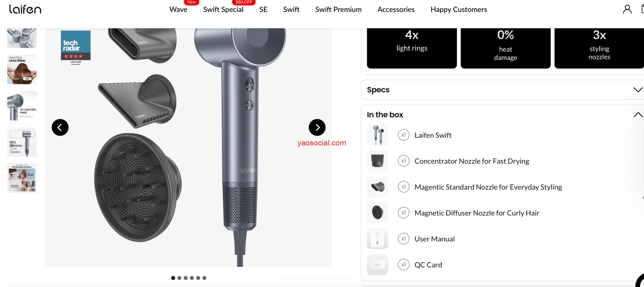Open the user account icon
This screenshot has height=287, width=644.
[627, 9]
